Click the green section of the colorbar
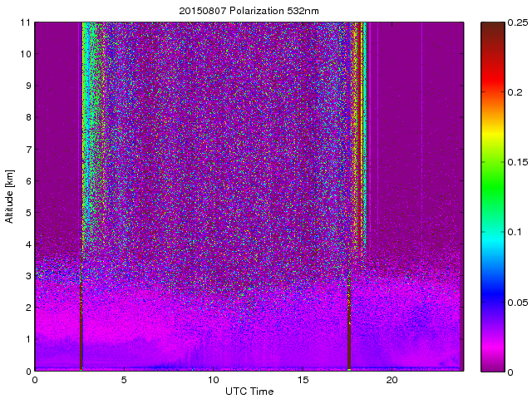532x399 pixels. click(490, 175)
